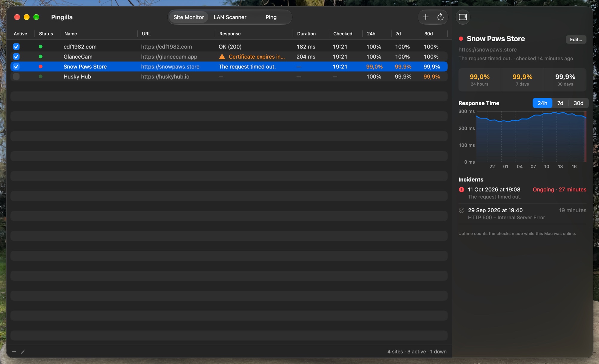Screen dimensions: 599x364
Task: Open the LAN Scanner tab
Action: [230, 17]
